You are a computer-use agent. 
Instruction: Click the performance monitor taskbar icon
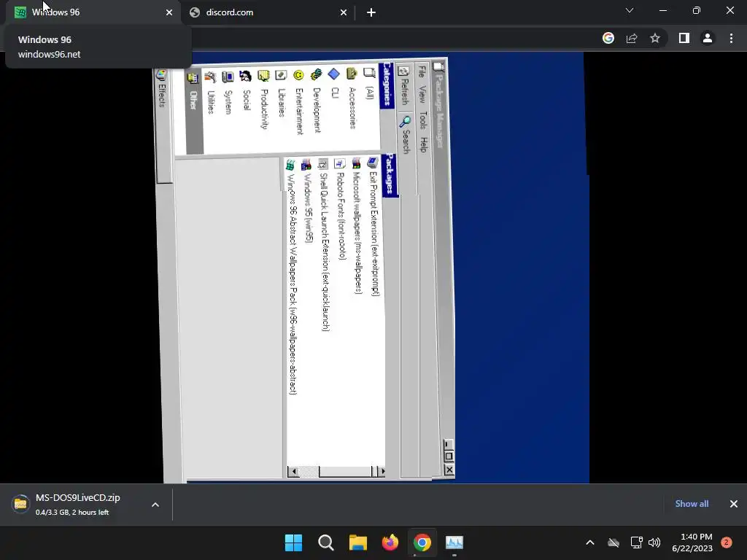[454, 542]
